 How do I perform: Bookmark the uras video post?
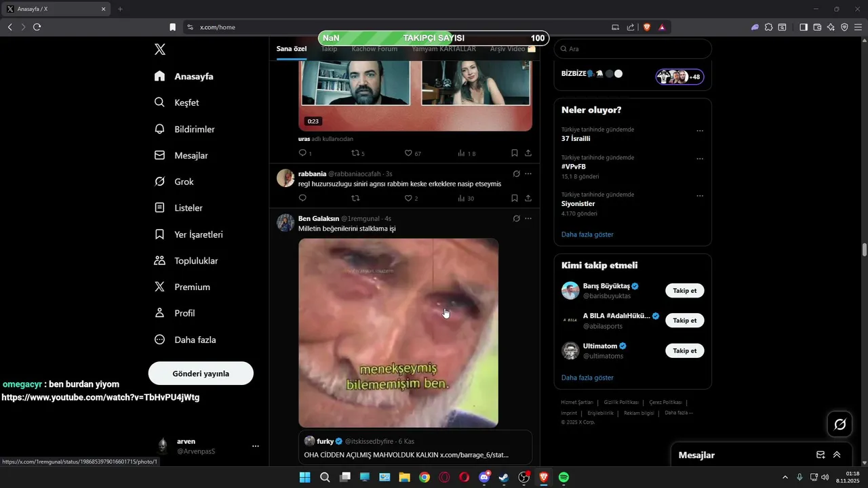[515, 153]
